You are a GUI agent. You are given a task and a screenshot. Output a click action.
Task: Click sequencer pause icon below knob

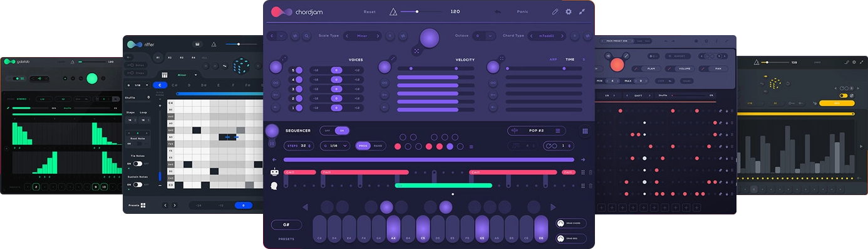tap(272, 144)
